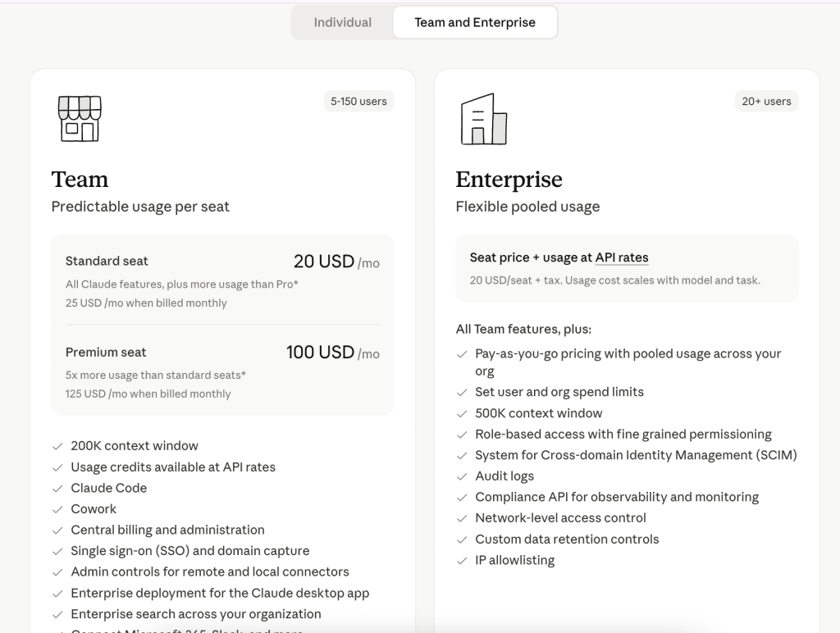The image size is (840, 633).
Task: Click the 'Cowork' feature text
Action: 94,509
